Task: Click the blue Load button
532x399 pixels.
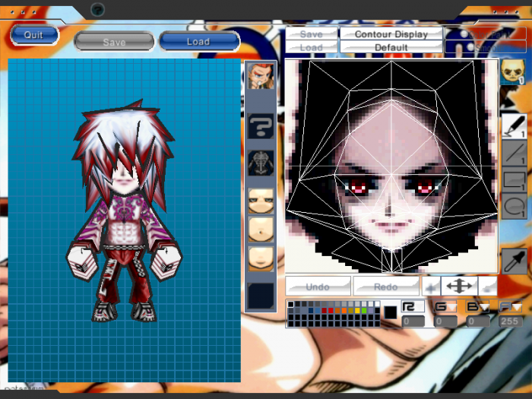Action: tap(199, 41)
